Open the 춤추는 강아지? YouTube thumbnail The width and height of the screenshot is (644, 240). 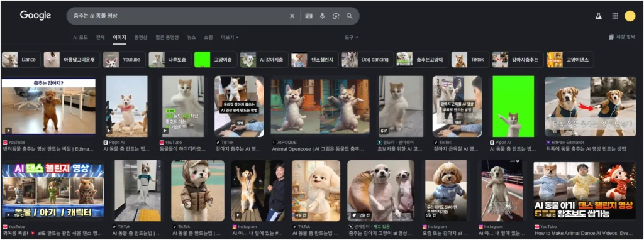[48, 107]
